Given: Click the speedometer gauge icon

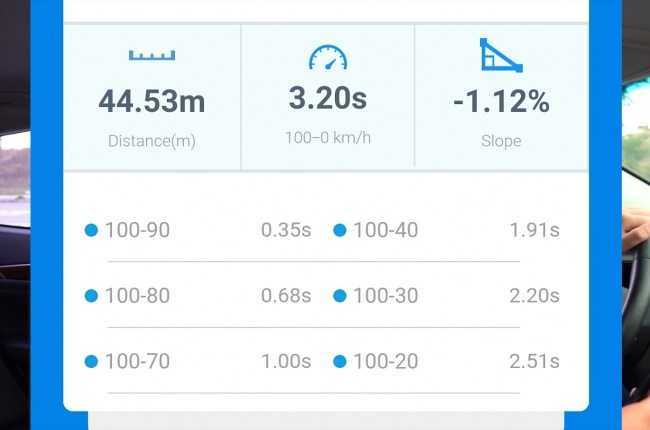Looking at the screenshot, I should click(328, 58).
